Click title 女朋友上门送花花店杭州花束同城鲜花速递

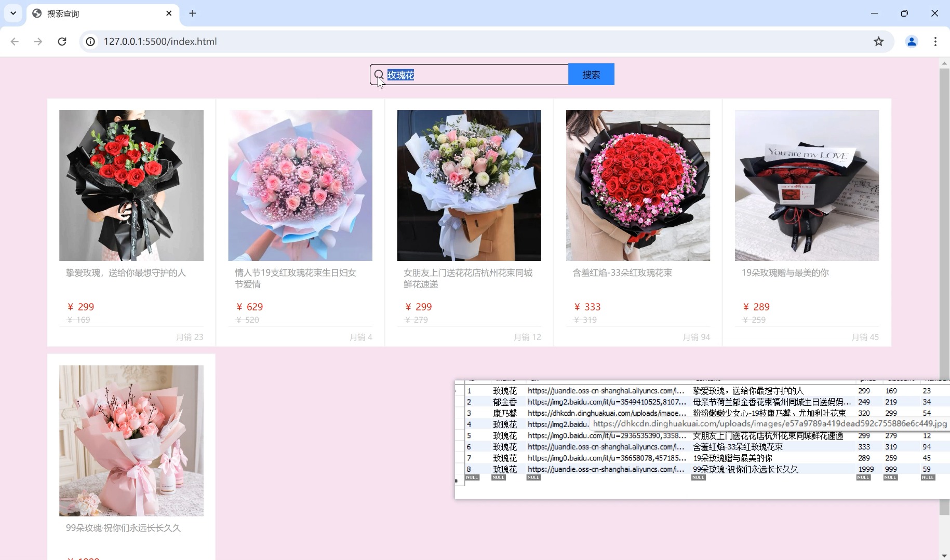[x=468, y=279]
